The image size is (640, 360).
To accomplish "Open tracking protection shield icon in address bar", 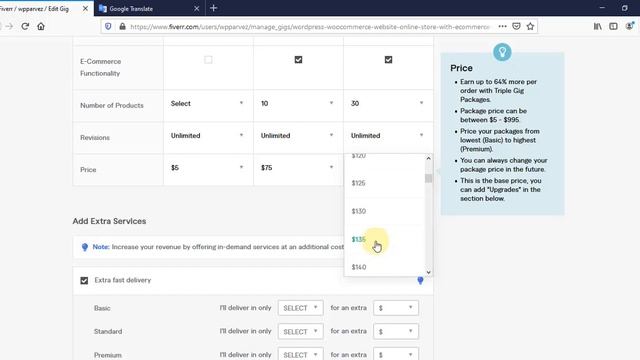I will coord(108,27).
